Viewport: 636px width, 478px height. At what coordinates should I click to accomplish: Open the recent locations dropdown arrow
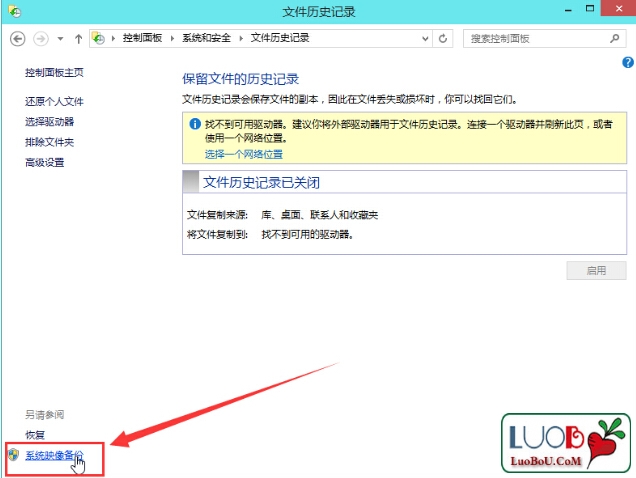60,39
